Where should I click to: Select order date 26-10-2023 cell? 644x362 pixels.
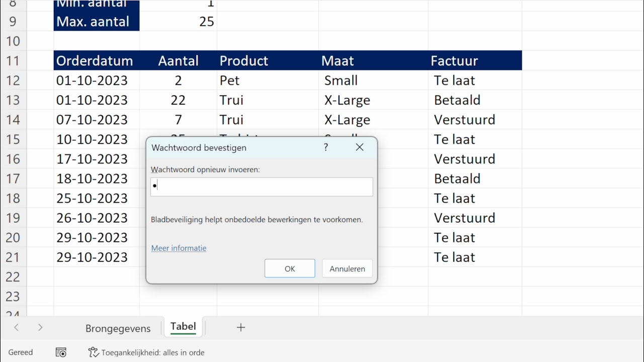(97, 218)
